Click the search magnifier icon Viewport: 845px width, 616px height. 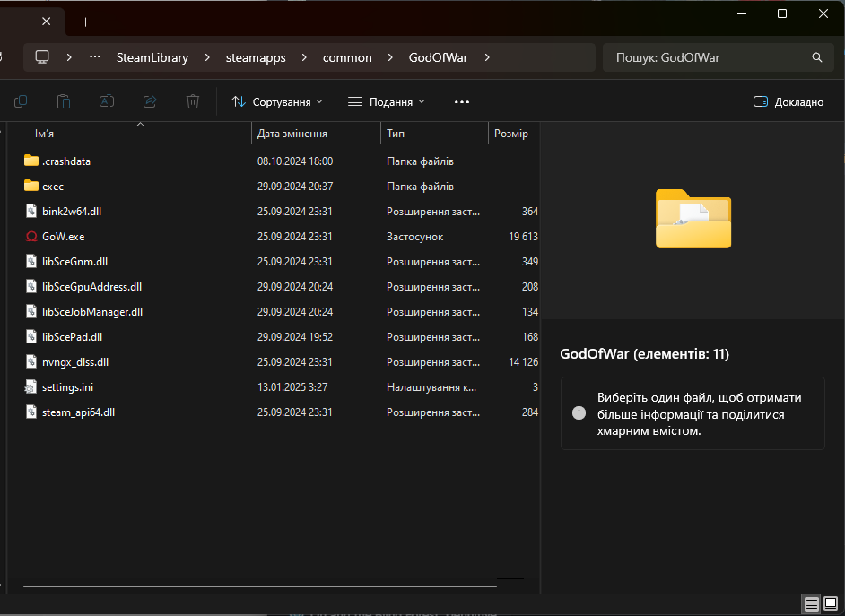coord(817,57)
